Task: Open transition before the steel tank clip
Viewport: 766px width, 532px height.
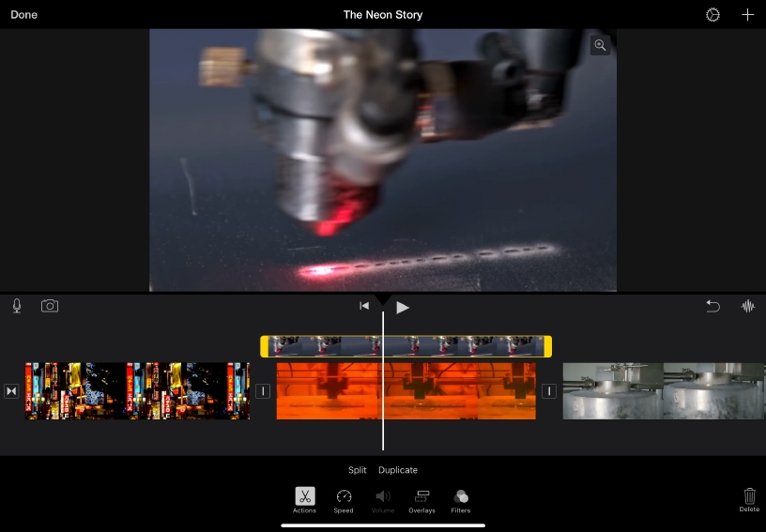Action: (548, 391)
